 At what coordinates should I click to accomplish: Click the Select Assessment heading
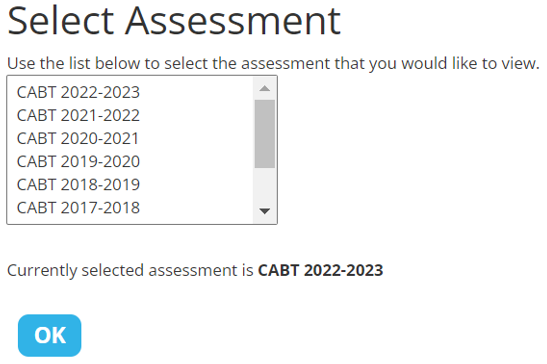tap(174, 22)
